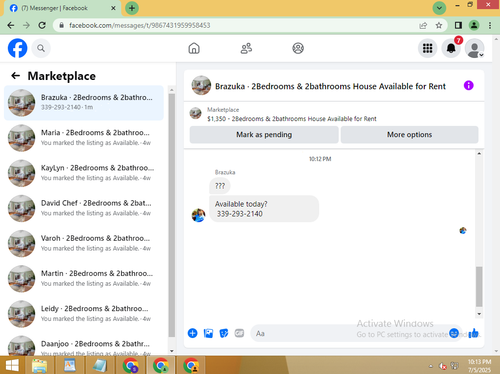This screenshot has width=500, height=374.
Task: Click the chat scrollbar thumb
Action: 479,287
